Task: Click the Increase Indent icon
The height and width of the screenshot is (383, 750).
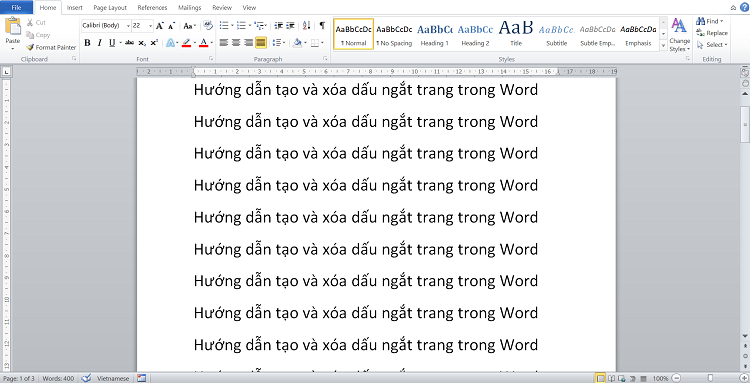Action: (x=290, y=26)
